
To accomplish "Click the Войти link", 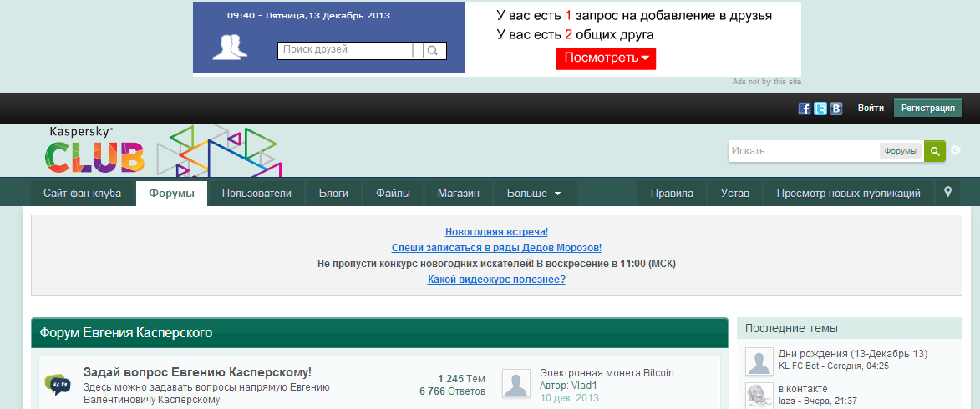I will (871, 108).
